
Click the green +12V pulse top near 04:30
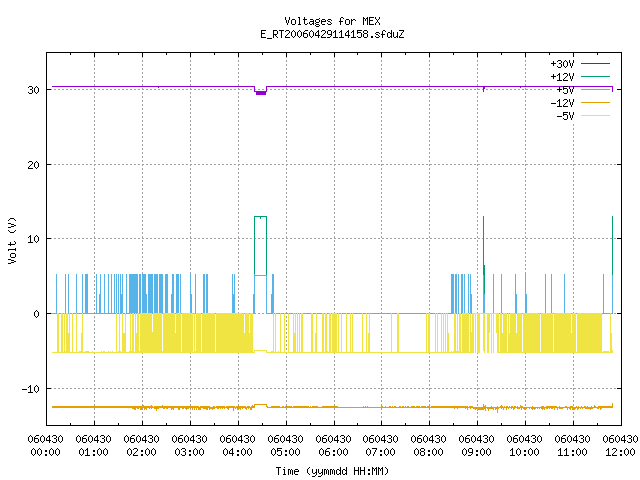[x=260, y=217]
